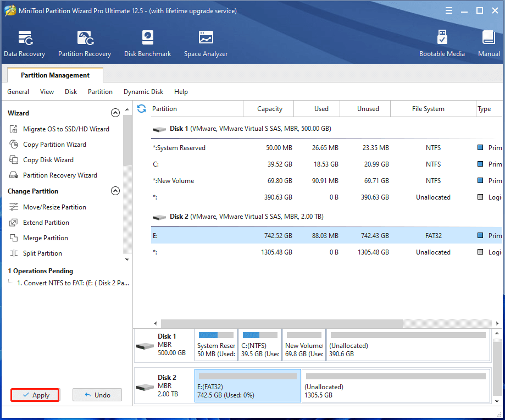Click the partition list scroll-left arrow

[x=156, y=323]
